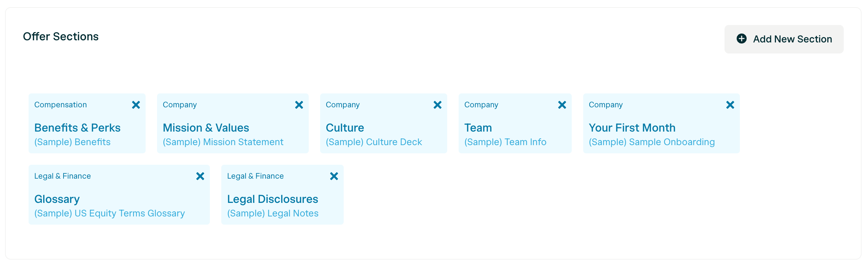Remove the Mission & Values section
Screen dimensions: 868x266
(x=299, y=105)
